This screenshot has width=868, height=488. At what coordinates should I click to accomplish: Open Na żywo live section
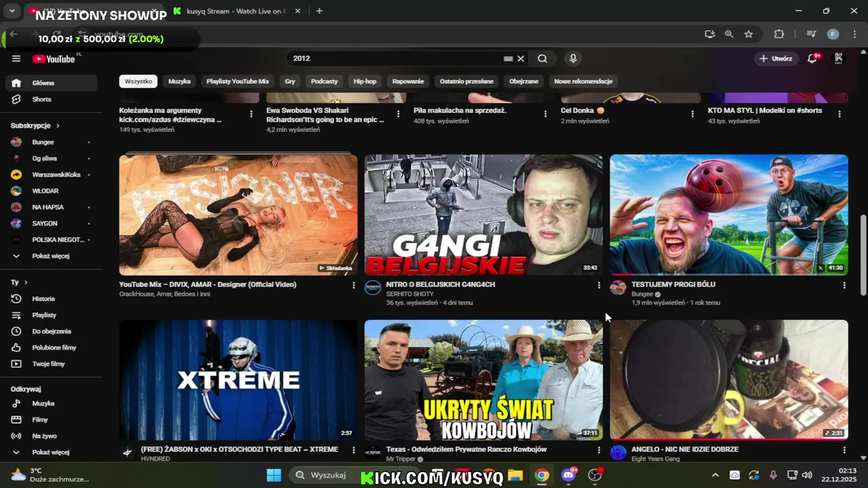point(52,436)
